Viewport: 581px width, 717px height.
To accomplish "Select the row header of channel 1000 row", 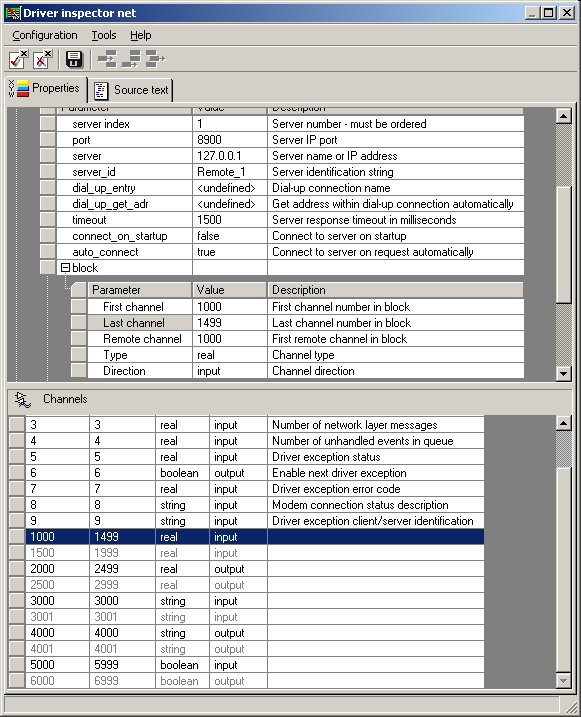I will (x=16, y=537).
